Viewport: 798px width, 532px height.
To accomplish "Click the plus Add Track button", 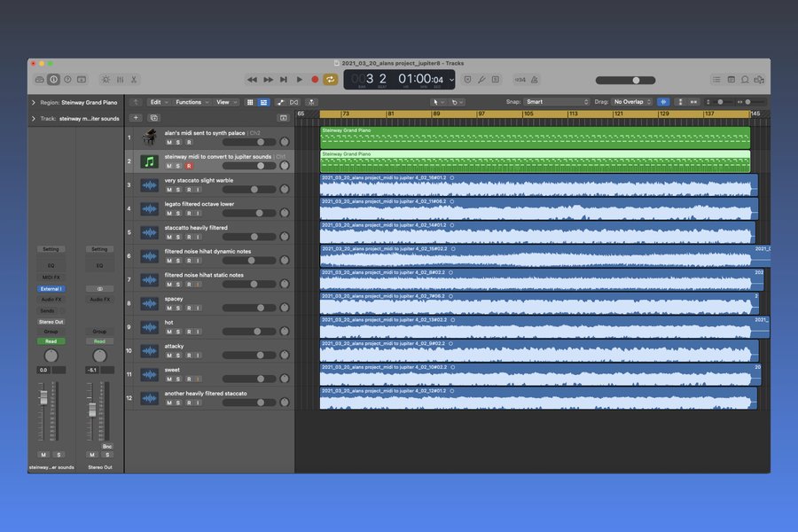I will (x=136, y=117).
